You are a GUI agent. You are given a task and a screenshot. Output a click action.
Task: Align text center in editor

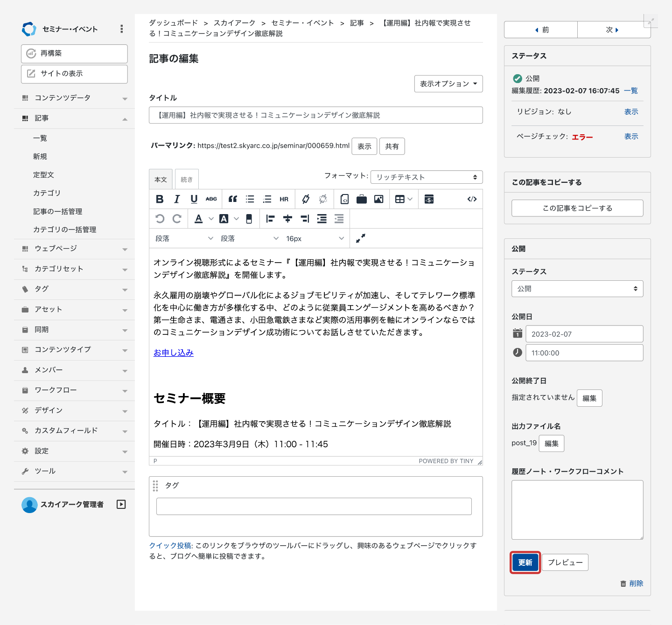click(287, 219)
